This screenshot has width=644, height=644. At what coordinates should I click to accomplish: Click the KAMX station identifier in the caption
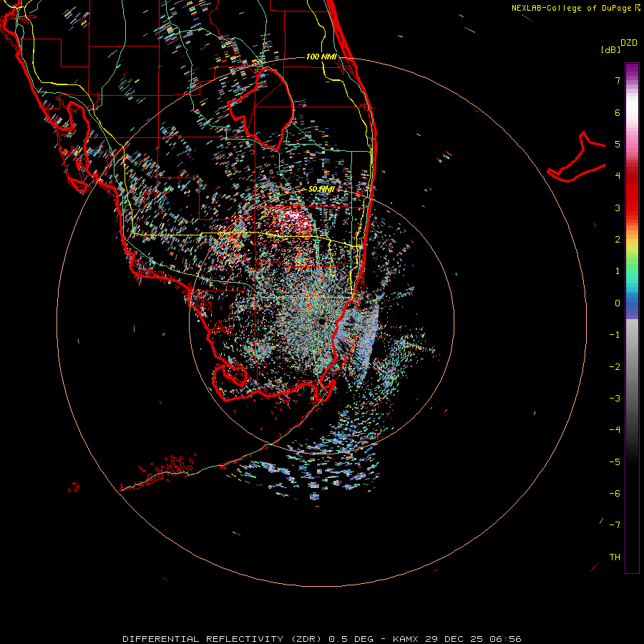[406, 639]
